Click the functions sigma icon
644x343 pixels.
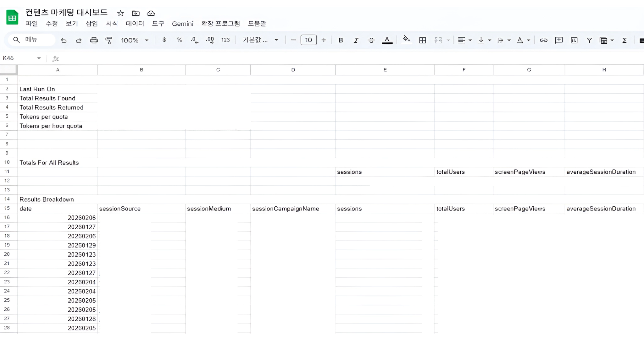click(624, 40)
